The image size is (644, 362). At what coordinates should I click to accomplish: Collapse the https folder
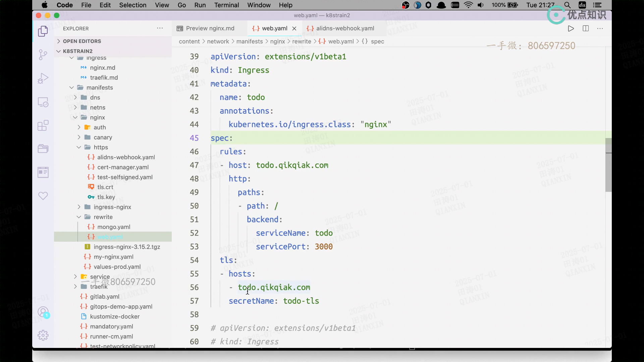(101, 147)
